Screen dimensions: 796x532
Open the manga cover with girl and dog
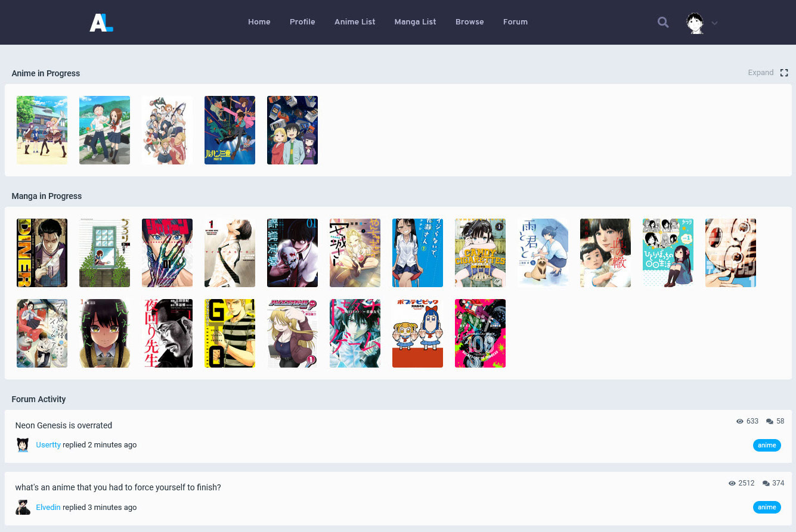543,253
